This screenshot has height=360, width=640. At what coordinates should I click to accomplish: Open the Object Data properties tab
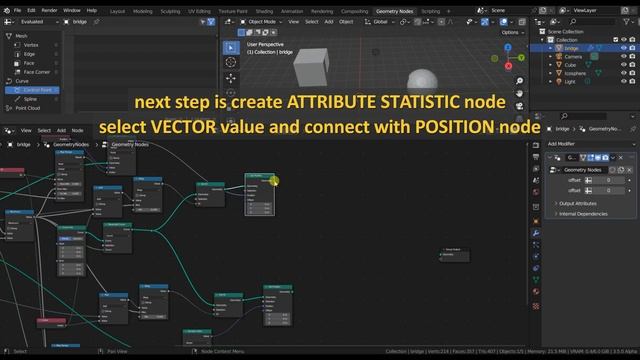[x=536, y=280]
